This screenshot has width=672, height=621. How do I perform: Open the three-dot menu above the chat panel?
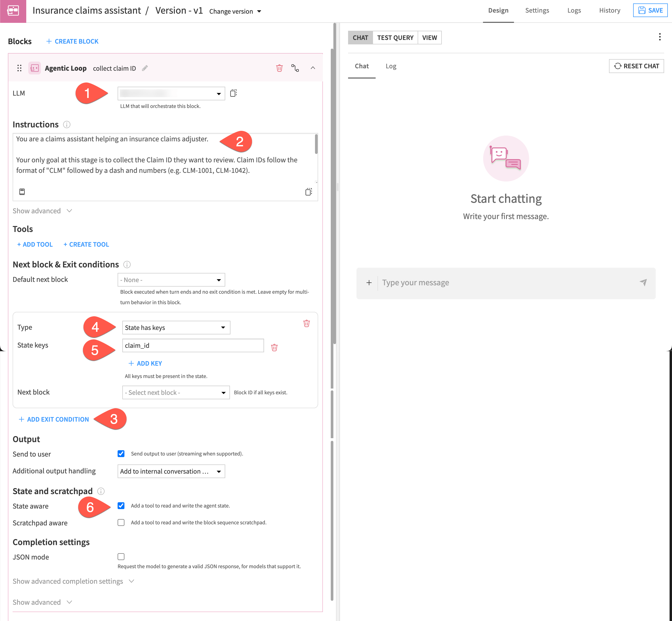click(x=660, y=37)
